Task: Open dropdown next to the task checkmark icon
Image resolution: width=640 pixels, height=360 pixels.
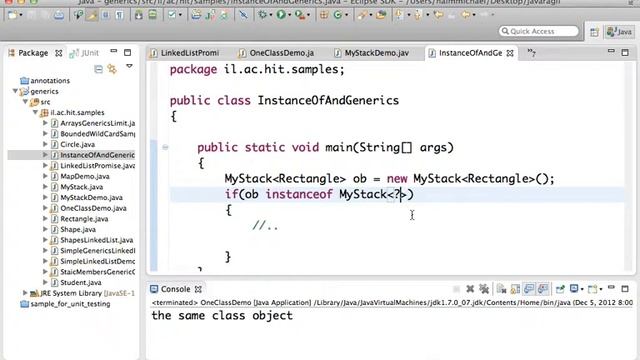Action: pos(180,15)
